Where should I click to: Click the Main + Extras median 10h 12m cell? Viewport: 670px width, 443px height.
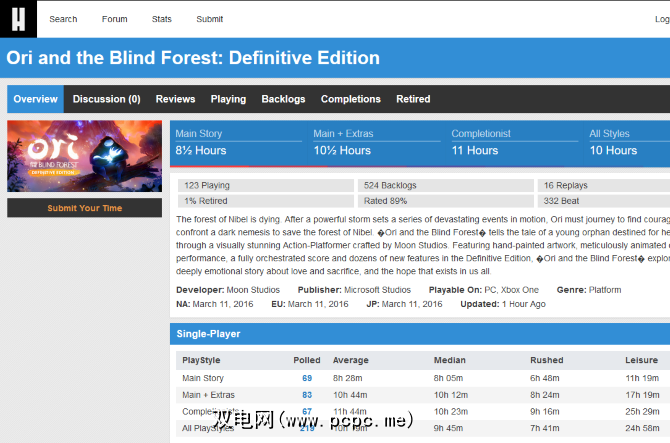coord(451,395)
